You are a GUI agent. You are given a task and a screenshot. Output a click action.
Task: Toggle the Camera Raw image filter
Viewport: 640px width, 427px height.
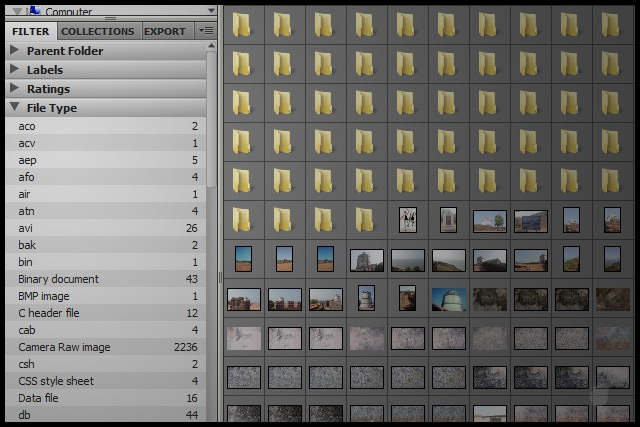tap(64, 347)
